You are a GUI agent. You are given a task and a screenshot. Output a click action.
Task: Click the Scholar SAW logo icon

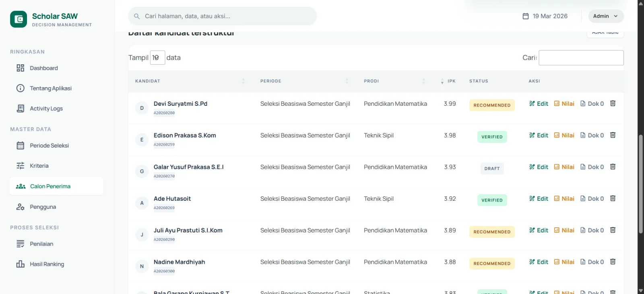point(19,19)
